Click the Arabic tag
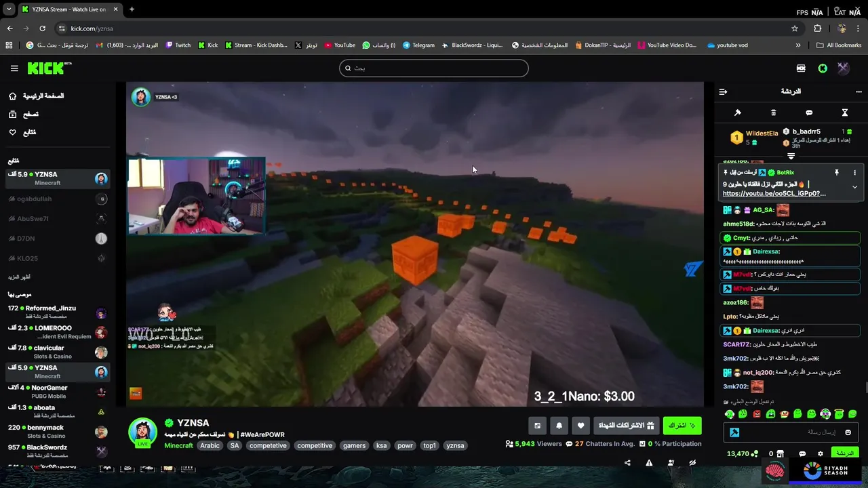 coord(210,445)
